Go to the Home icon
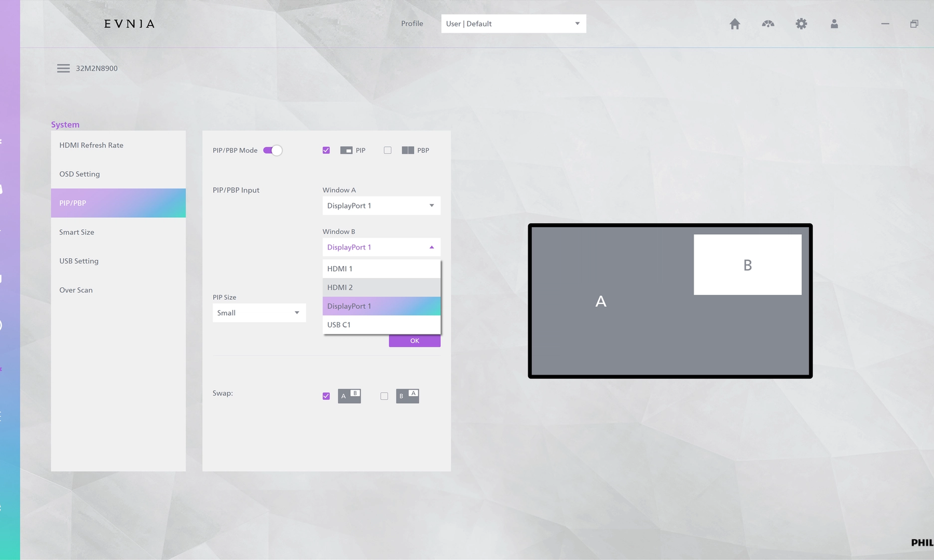Screen dimensions: 934x560 [x=735, y=24]
